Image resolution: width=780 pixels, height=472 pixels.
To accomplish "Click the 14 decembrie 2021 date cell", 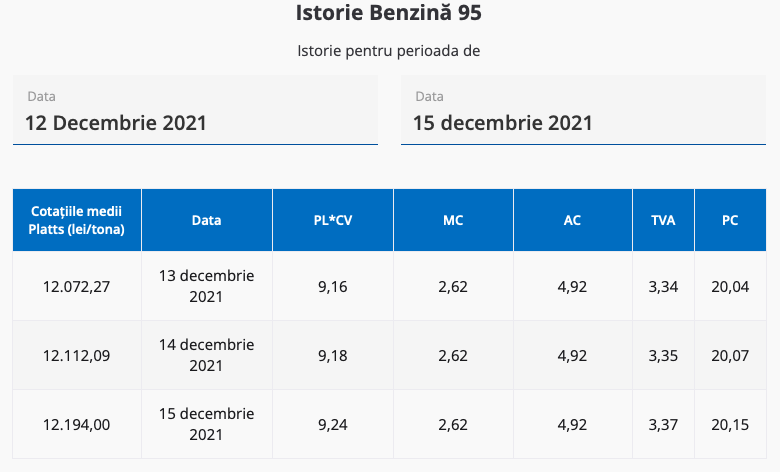I will 207,355.
